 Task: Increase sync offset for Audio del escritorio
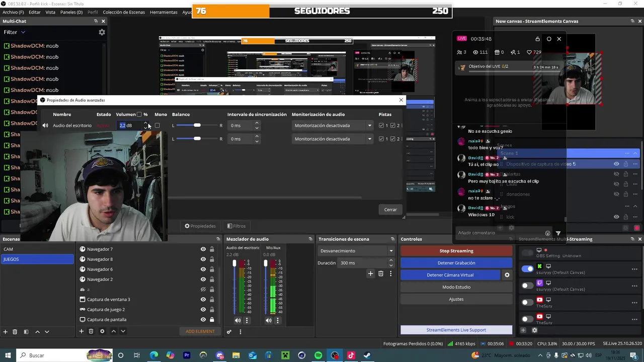click(x=257, y=123)
